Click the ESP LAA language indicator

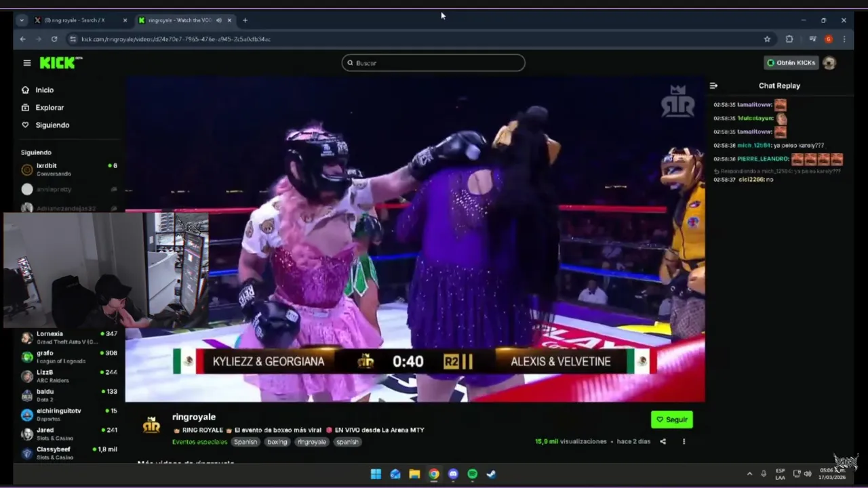tap(781, 474)
